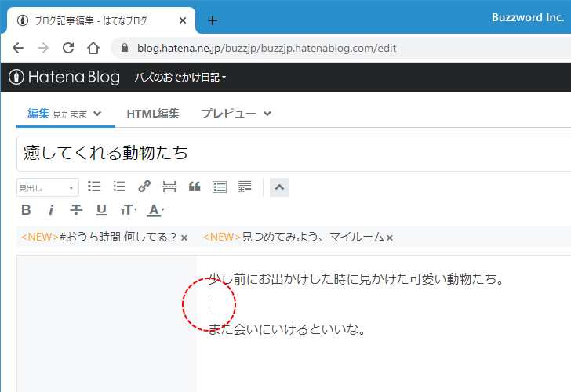Screen dimensions: 571x392
Task: Expand the プレビュー chevron options
Action: click(267, 114)
